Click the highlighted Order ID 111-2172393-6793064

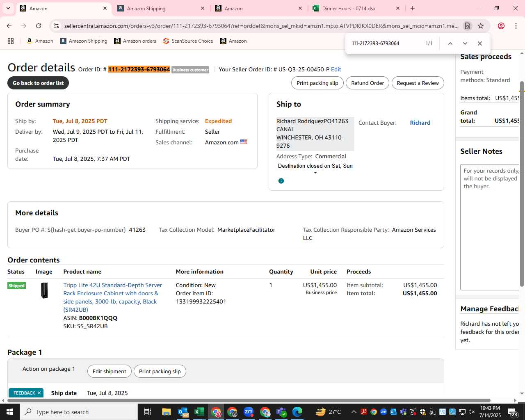tap(139, 69)
